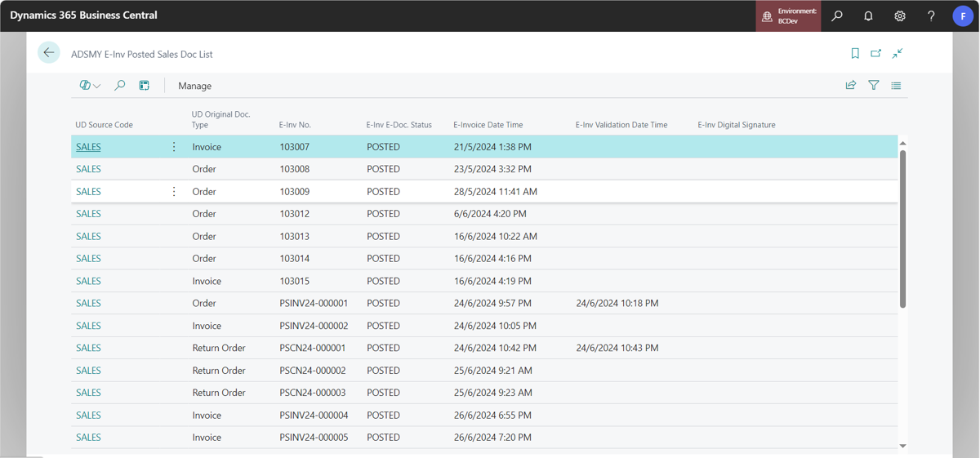Open the Manage menu
The image size is (980, 458).
tap(194, 86)
